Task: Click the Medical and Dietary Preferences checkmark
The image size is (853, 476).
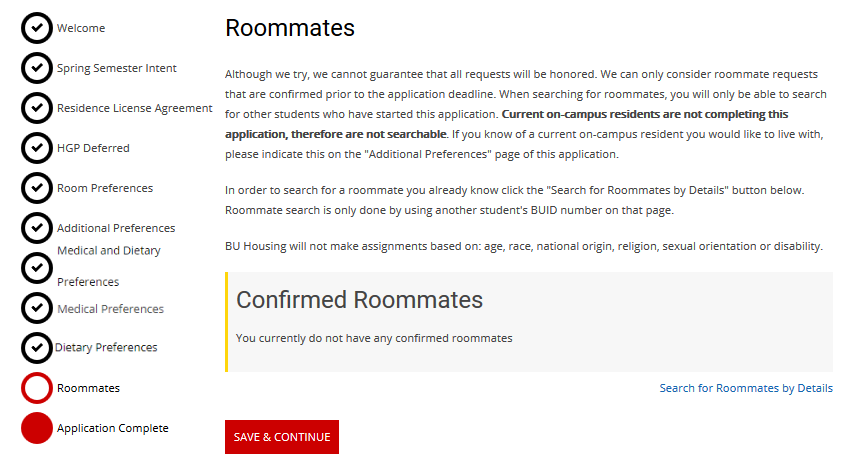Action: coord(37,268)
